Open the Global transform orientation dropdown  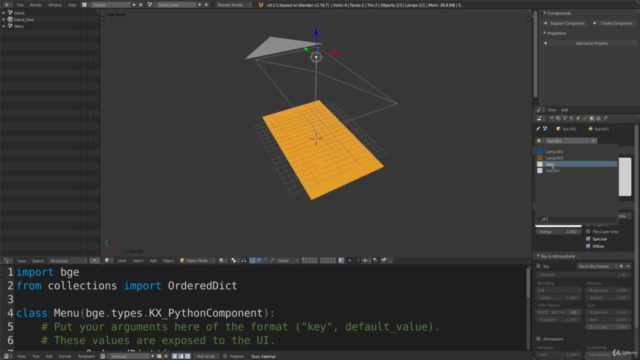point(287,260)
